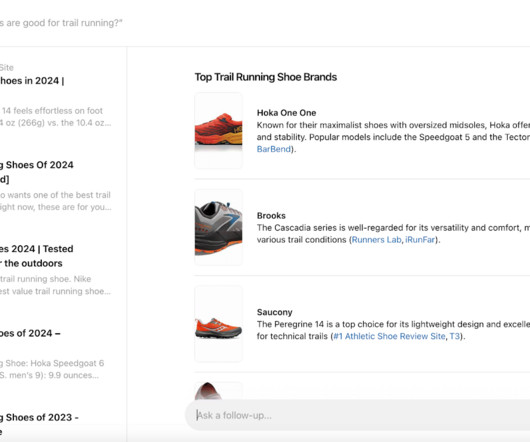Click the snippet '14 feels effortless on foot'
530x442 pixels.
[x=52, y=111]
